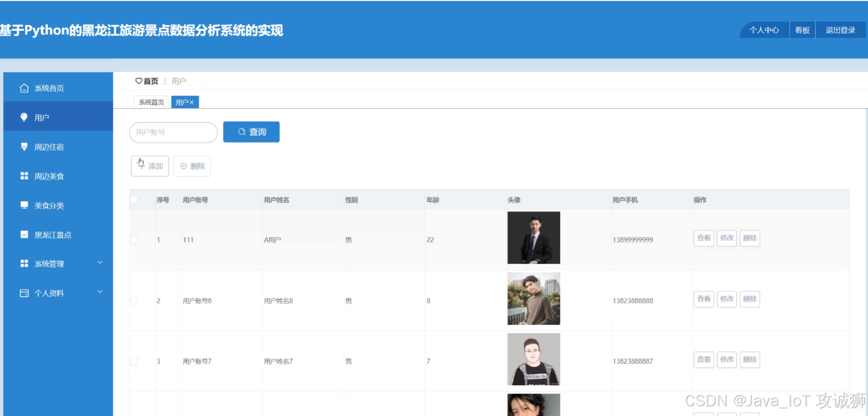Click the 查询 search button
Screen dimensions: 868x416
click(x=252, y=132)
